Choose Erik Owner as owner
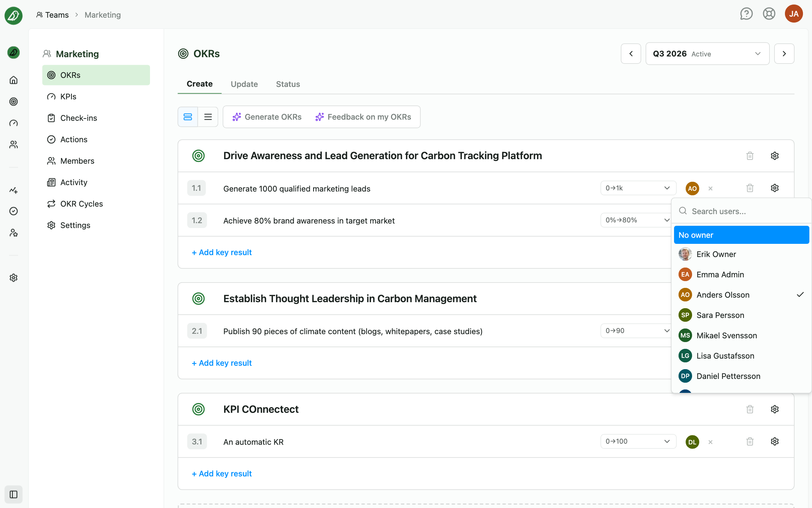 tap(741, 254)
